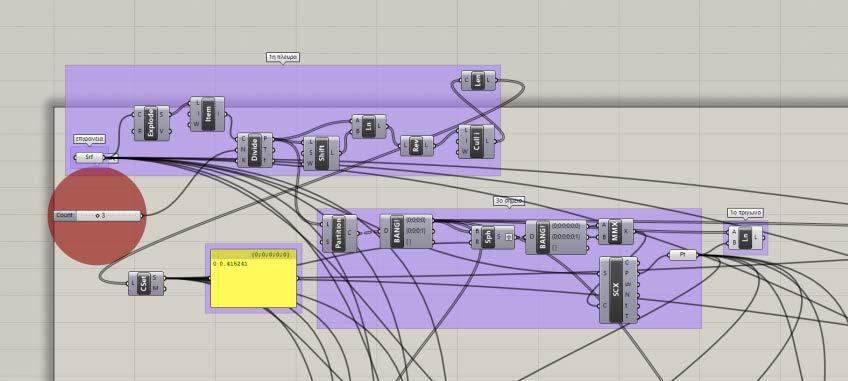This screenshot has width=848, height=381.
Task: Click the N output of SCX
Action: pyautogui.click(x=627, y=295)
